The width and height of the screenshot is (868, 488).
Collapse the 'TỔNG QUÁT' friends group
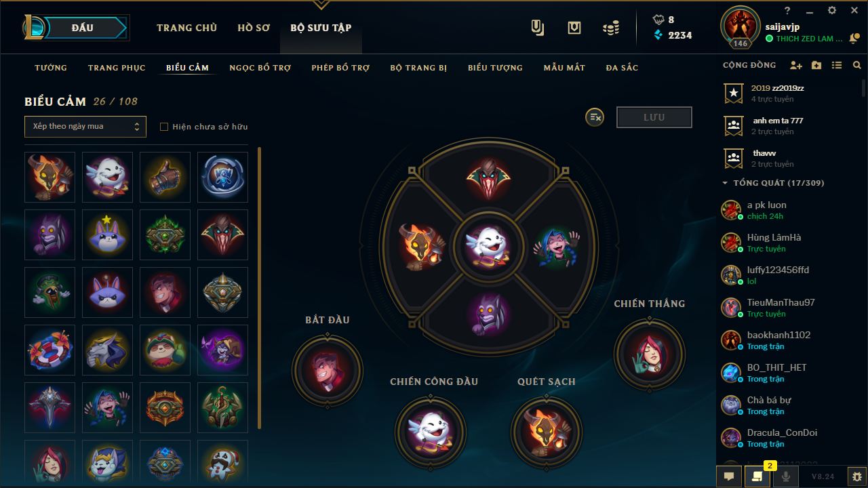tap(725, 183)
